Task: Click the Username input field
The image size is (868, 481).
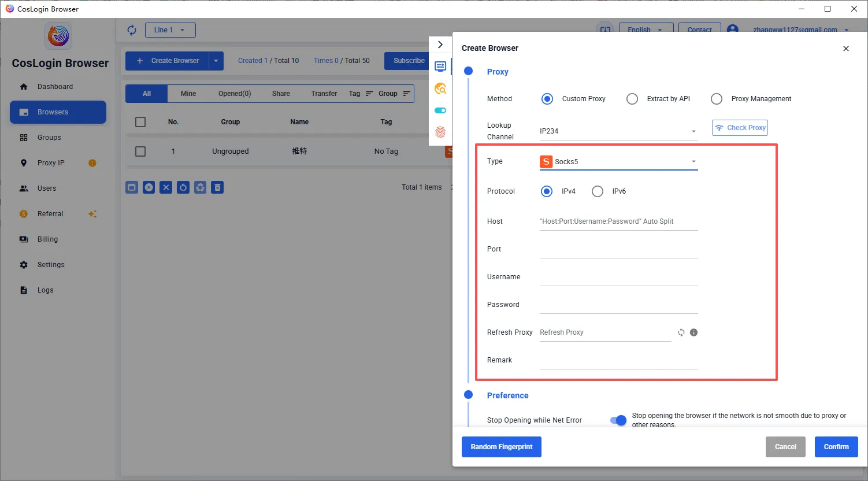Action: point(618,277)
